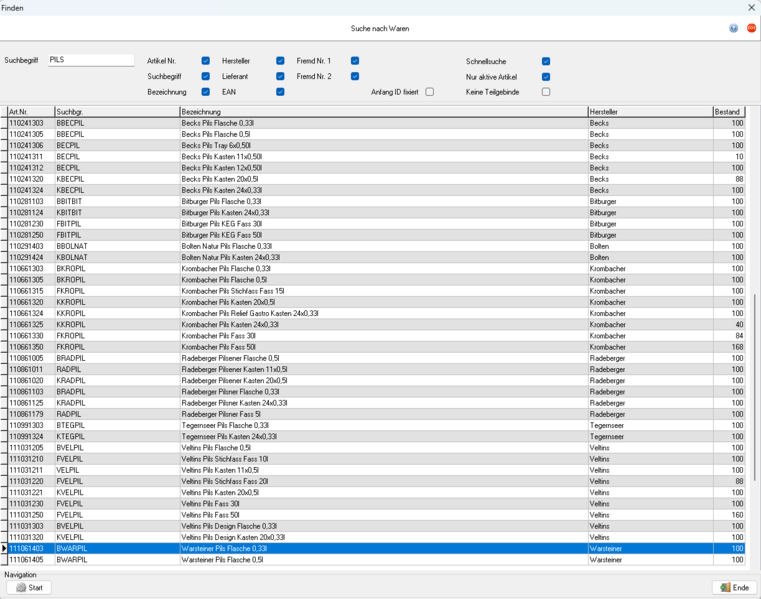Click the Ende button
The height and width of the screenshot is (599, 761).
pos(734,588)
